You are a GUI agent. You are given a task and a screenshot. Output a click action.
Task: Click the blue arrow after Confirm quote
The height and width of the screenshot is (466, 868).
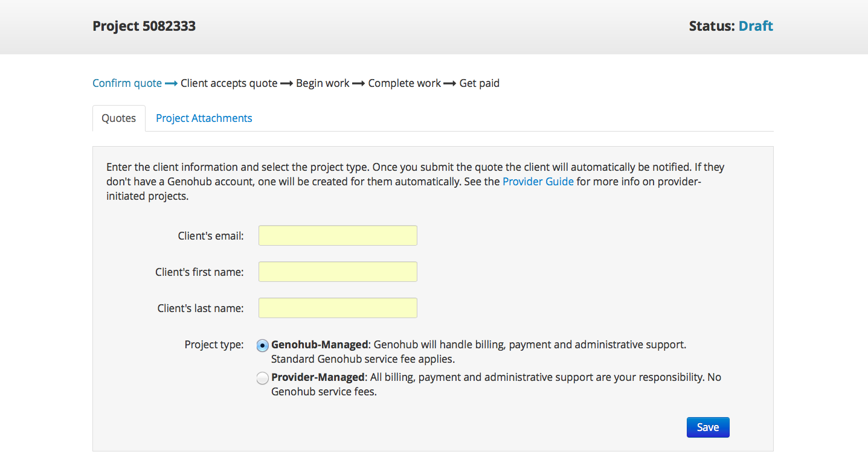click(171, 83)
